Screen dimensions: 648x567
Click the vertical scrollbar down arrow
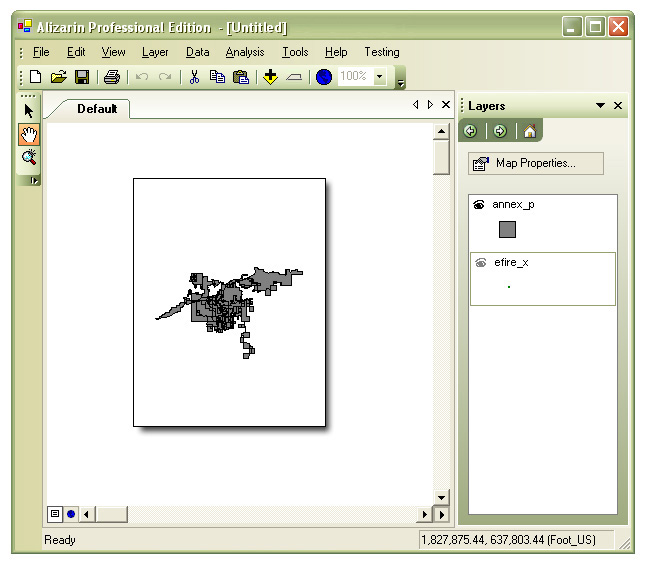pyautogui.click(x=441, y=498)
